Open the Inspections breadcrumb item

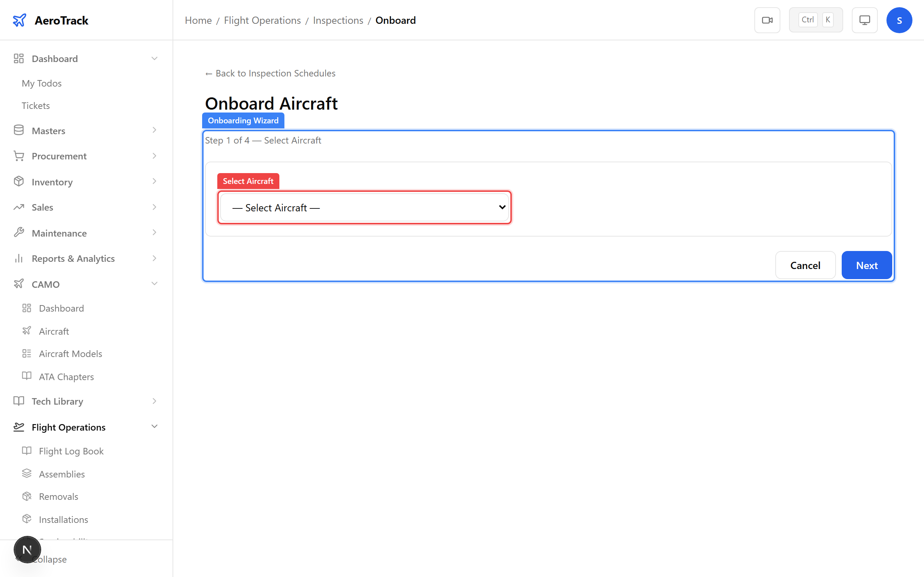point(337,20)
